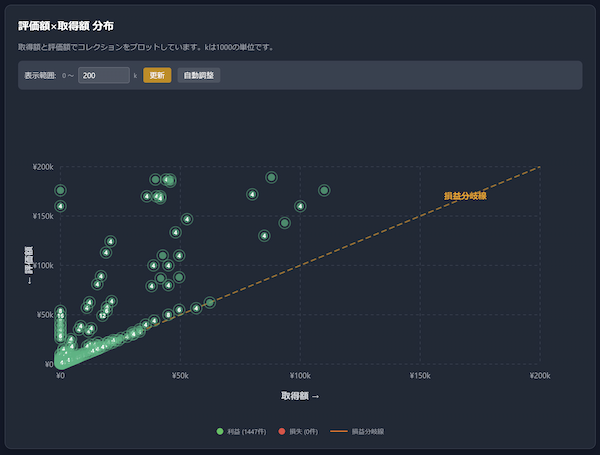
Task: Click the green 利益 legend circle
Action: tap(220, 431)
